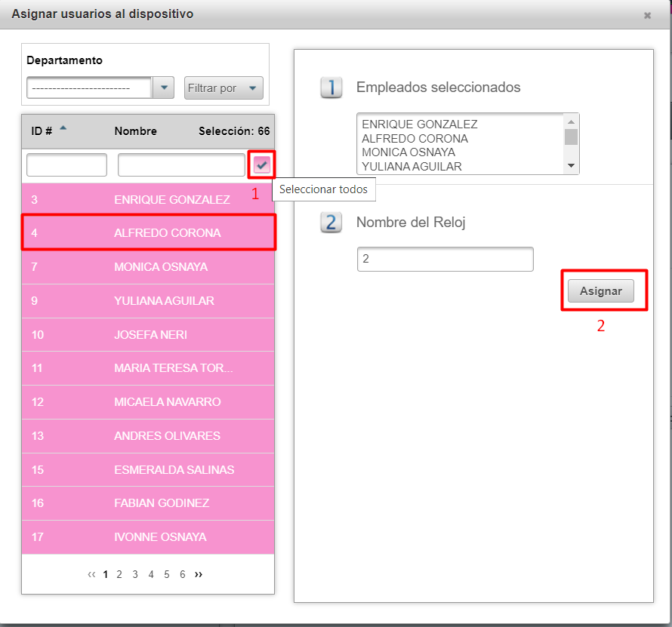Jump to page 6 of employees

182,574
